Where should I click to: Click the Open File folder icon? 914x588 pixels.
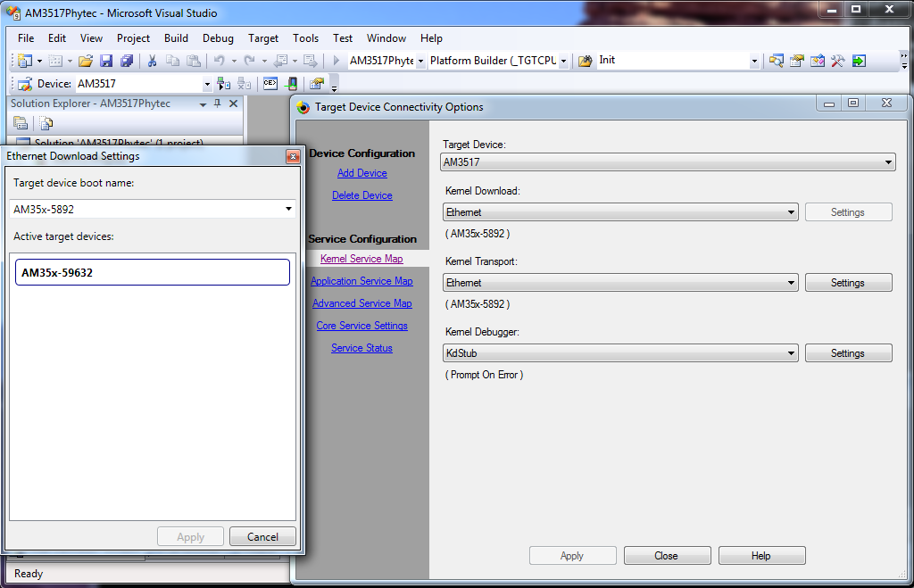[86, 61]
